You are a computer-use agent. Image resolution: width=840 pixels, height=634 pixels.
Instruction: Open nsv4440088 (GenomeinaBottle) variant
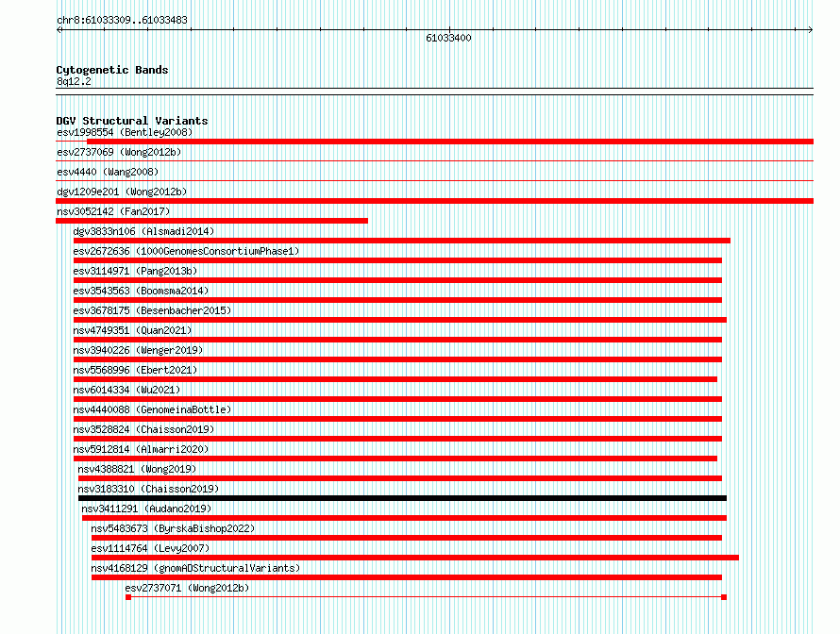click(152, 409)
